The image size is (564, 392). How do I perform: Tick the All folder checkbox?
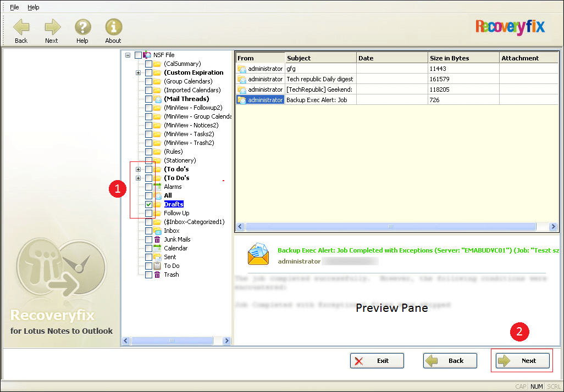[x=148, y=195]
